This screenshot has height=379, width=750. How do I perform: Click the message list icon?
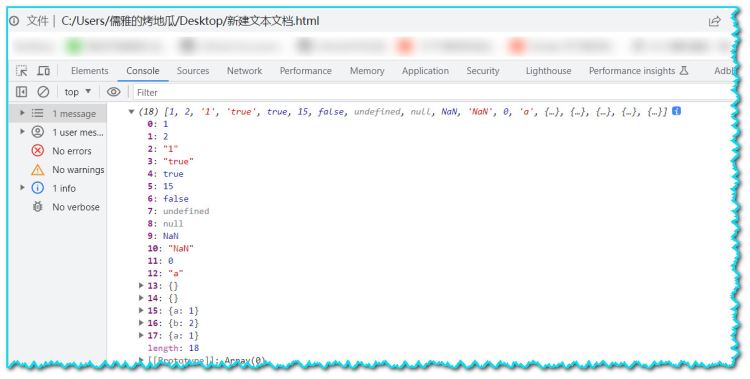(37, 113)
